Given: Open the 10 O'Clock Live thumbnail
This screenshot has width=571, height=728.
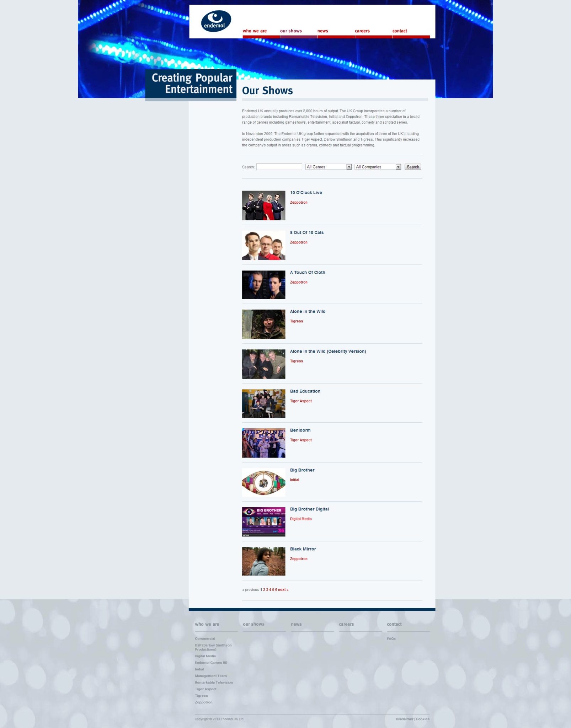Looking at the screenshot, I should click(263, 205).
